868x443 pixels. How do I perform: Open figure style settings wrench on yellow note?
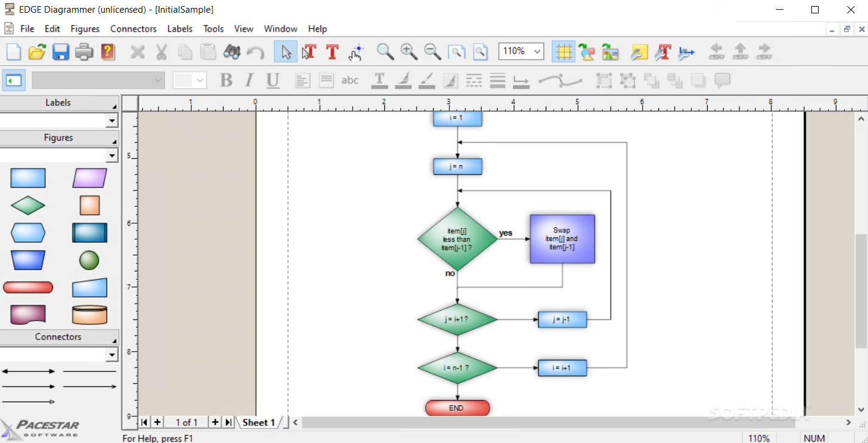639,52
